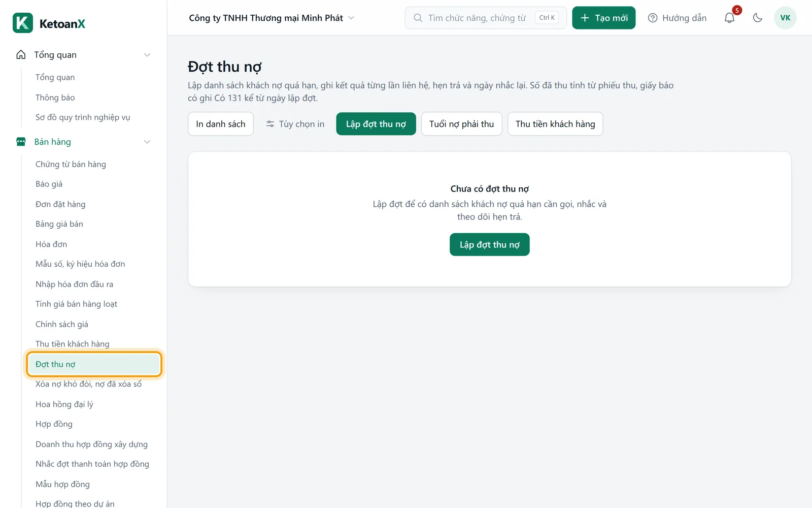Focus the Tìm chức năng search field

tap(486, 18)
